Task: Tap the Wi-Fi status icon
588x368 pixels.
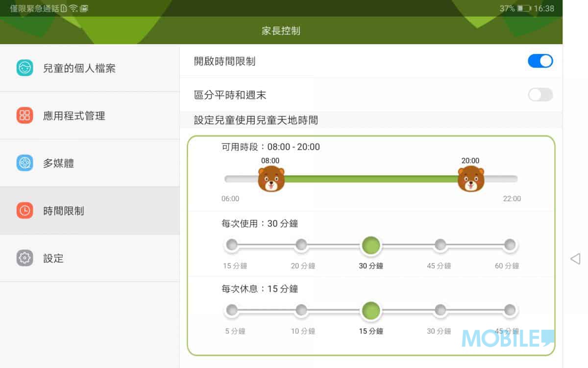Action: coord(73,8)
